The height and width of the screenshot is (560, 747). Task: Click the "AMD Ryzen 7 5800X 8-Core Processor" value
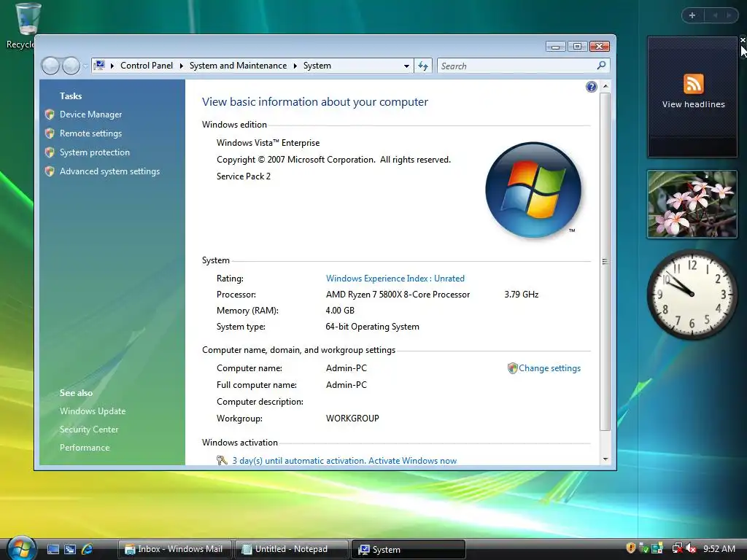(398, 295)
